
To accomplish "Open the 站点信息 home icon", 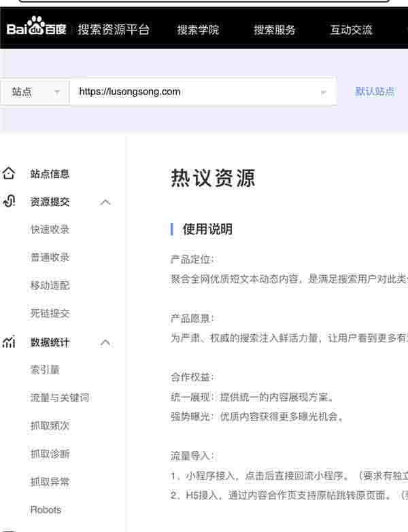I will point(9,173).
